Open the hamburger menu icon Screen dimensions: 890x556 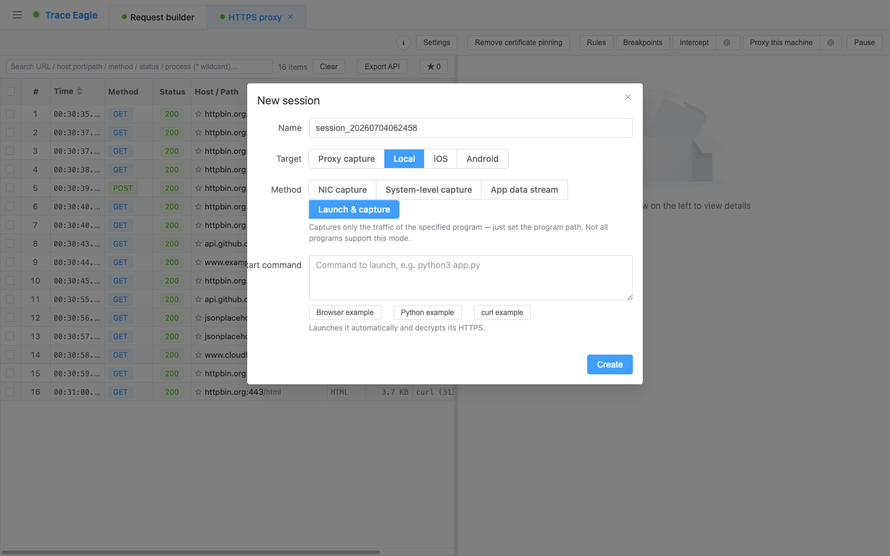click(17, 15)
